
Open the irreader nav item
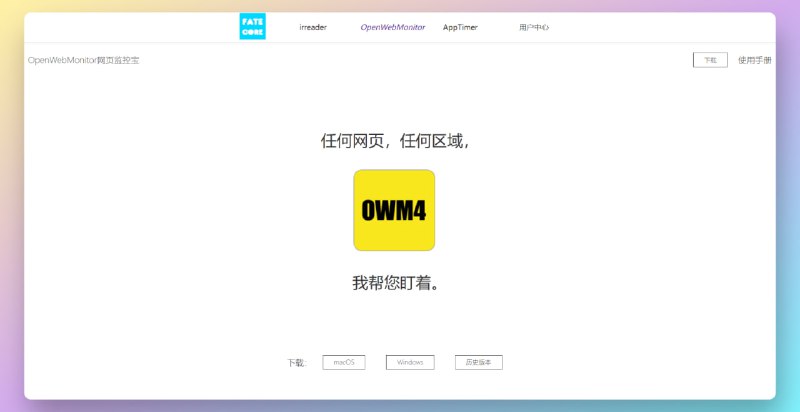(313, 28)
